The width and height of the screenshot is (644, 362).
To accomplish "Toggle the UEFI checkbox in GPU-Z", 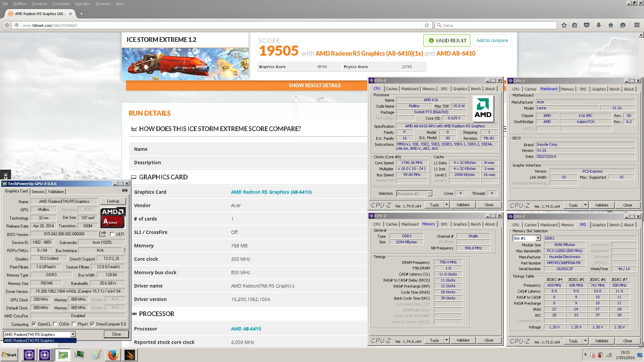I will (x=112, y=234).
